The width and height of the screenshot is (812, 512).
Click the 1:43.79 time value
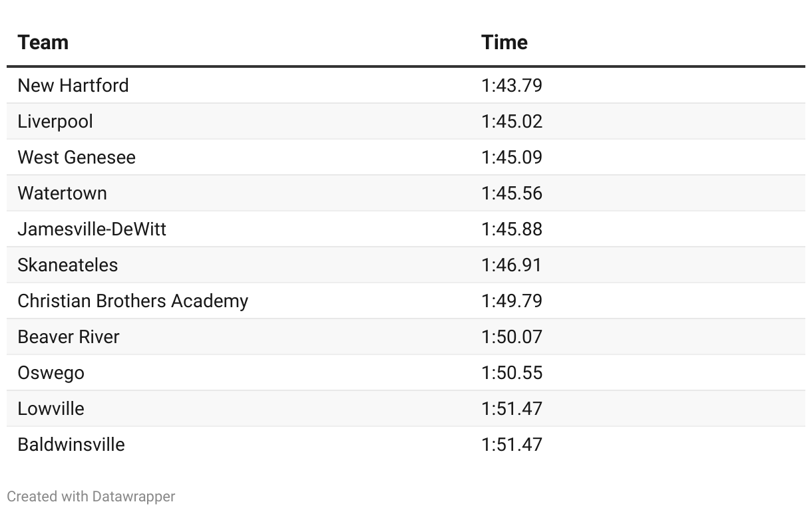pyautogui.click(x=511, y=86)
